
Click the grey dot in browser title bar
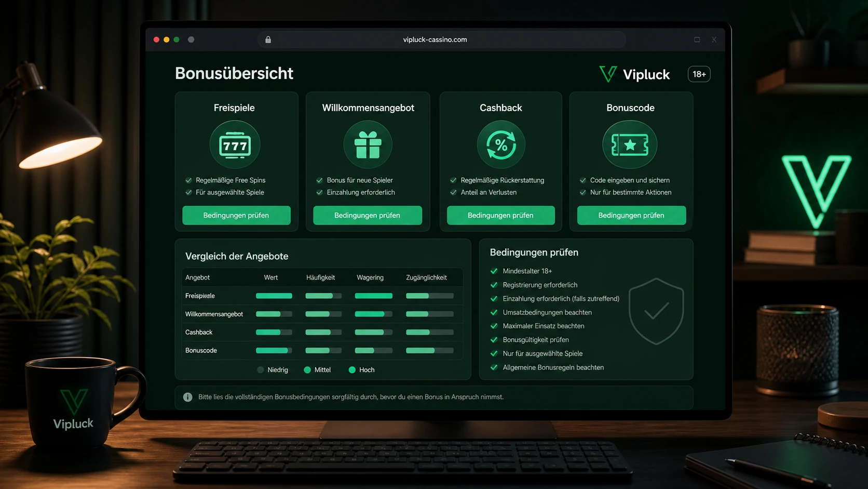191,39
